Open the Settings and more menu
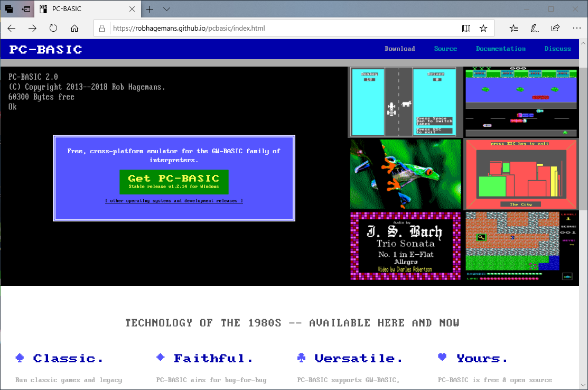This screenshot has height=390, width=588. 577,28
